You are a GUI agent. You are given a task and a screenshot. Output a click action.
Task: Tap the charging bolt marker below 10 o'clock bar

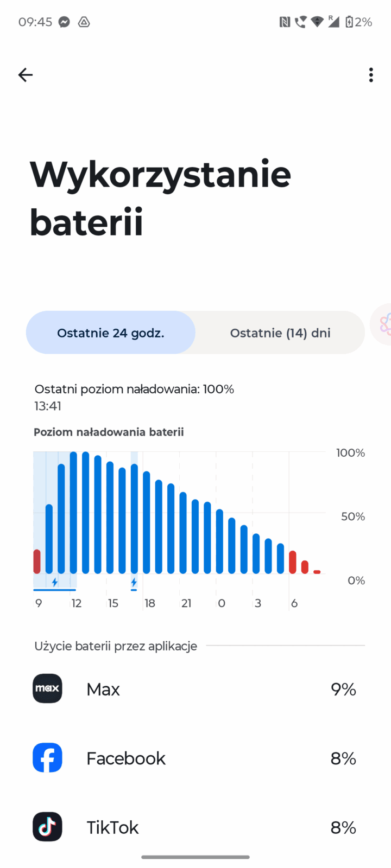pos(55,583)
